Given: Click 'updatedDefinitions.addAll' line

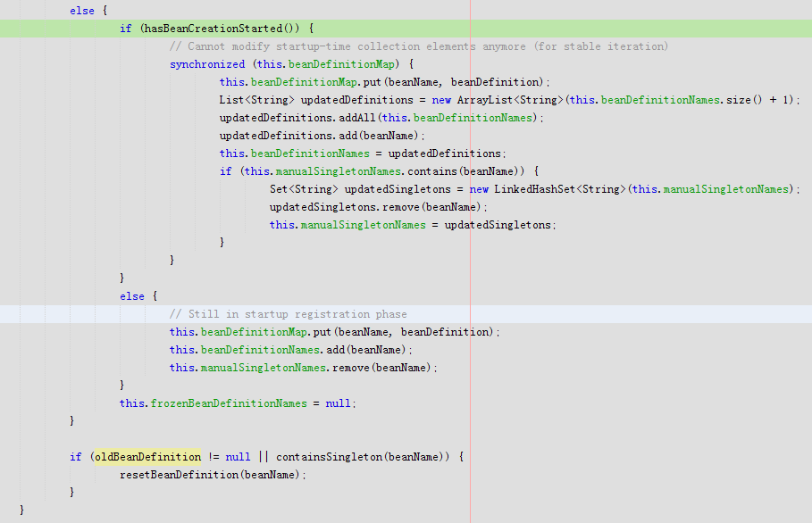Looking at the screenshot, I should point(381,118).
